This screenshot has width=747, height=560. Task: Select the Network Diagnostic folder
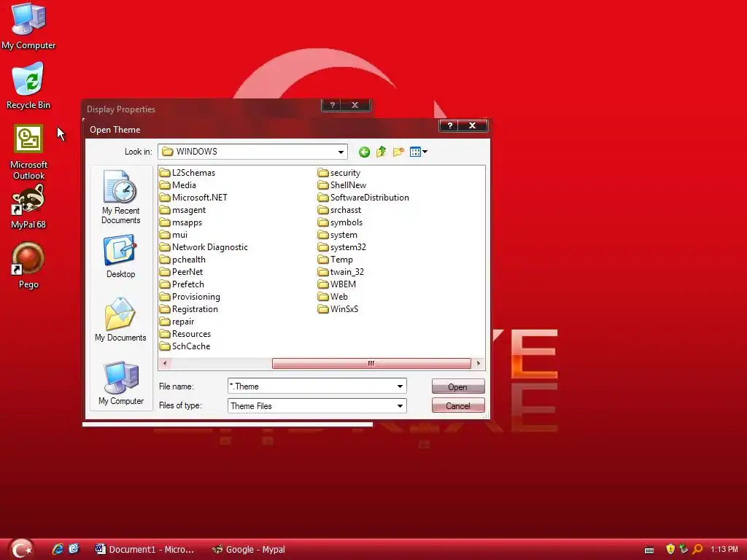pyautogui.click(x=204, y=246)
